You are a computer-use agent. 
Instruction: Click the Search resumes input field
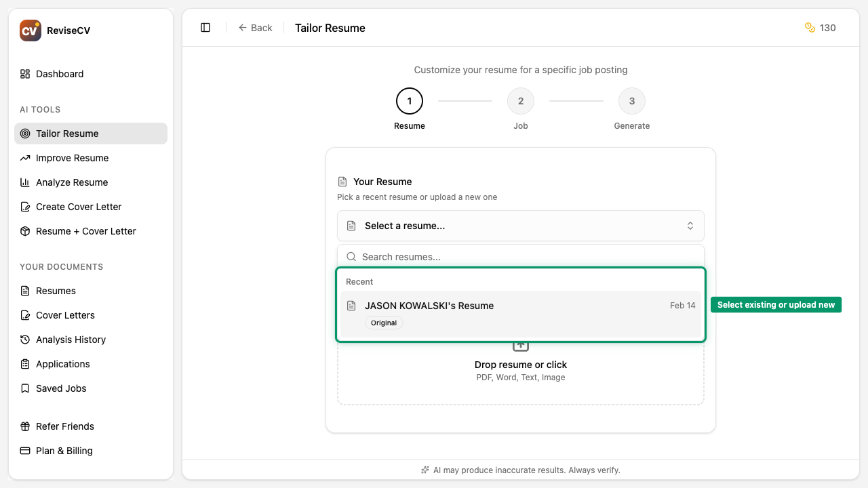(x=520, y=257)
